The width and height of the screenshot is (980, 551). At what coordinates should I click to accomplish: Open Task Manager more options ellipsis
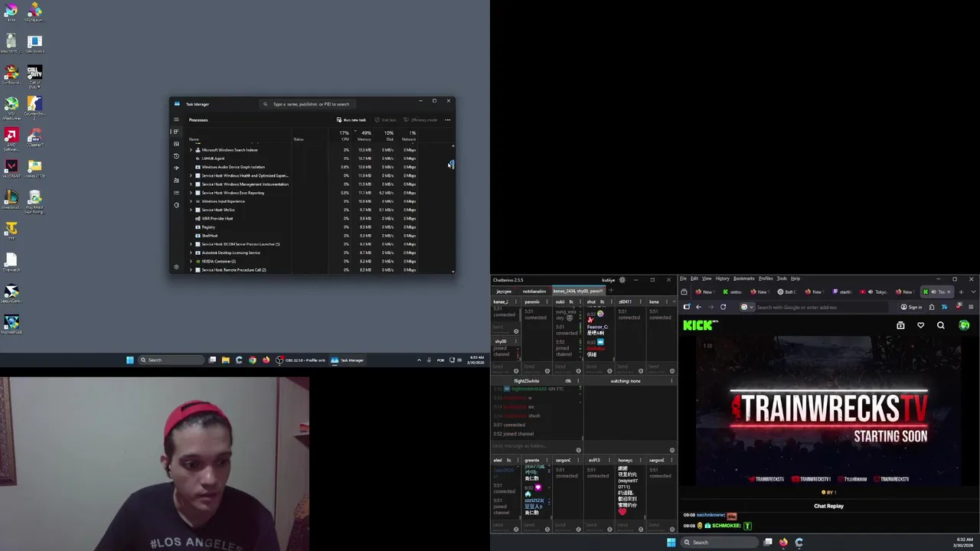pyautogui.click(x=448, y=120)
